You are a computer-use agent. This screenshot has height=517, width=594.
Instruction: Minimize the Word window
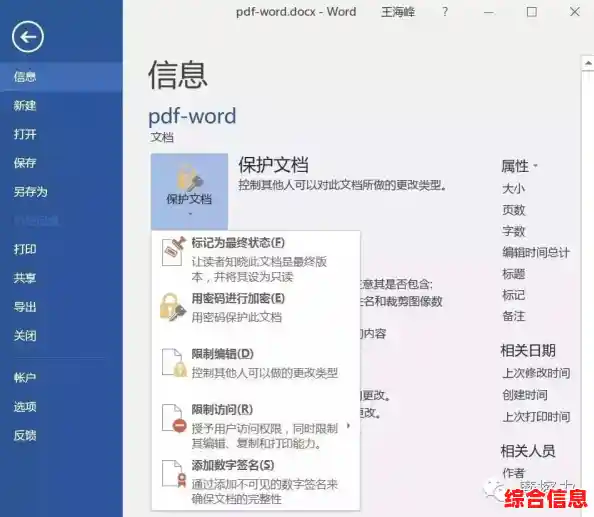tap(489, 12)
